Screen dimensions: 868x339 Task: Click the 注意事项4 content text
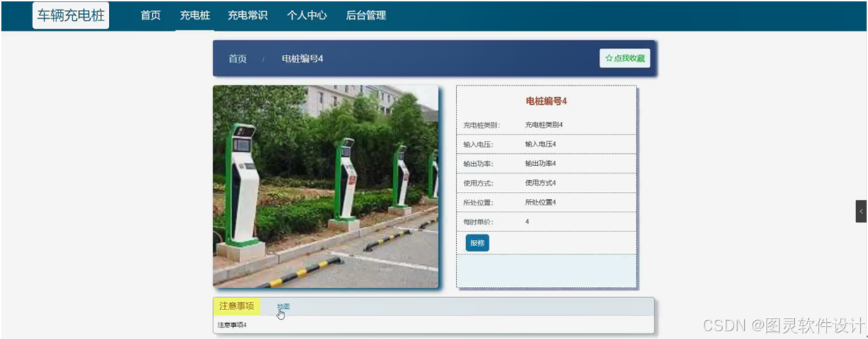(232, 325)
